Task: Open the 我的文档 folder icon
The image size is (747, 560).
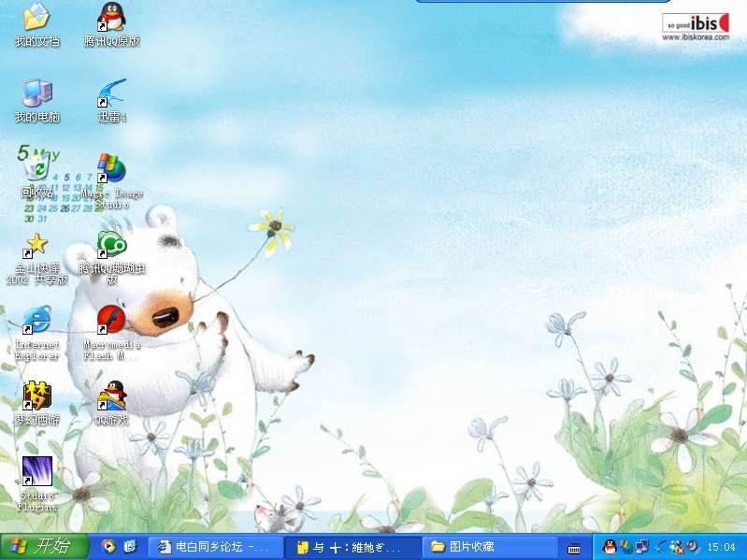Action: [x=36, y=18]
